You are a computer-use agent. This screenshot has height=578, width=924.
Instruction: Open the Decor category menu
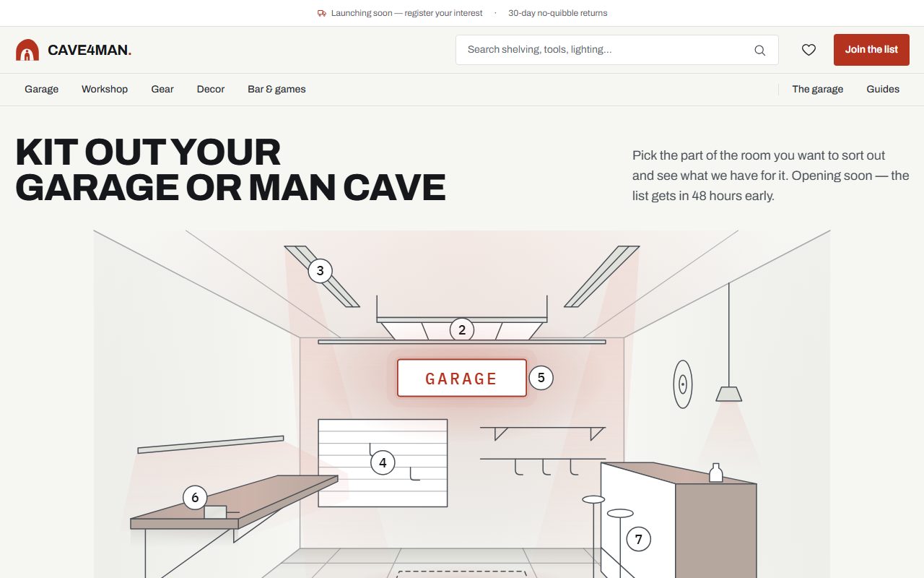(x=211, y=90)
